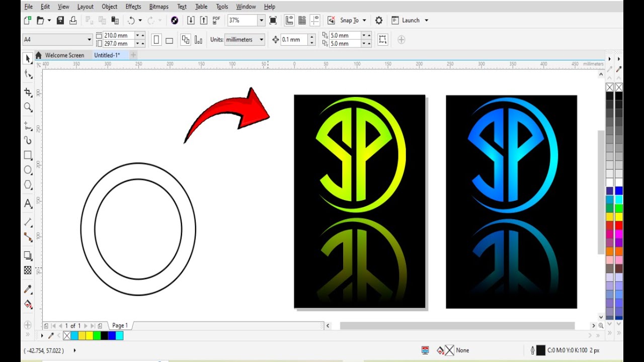This screenshot has height=362, width=644.
Task: Select the Ellipse tool
Action: [28, 170]
